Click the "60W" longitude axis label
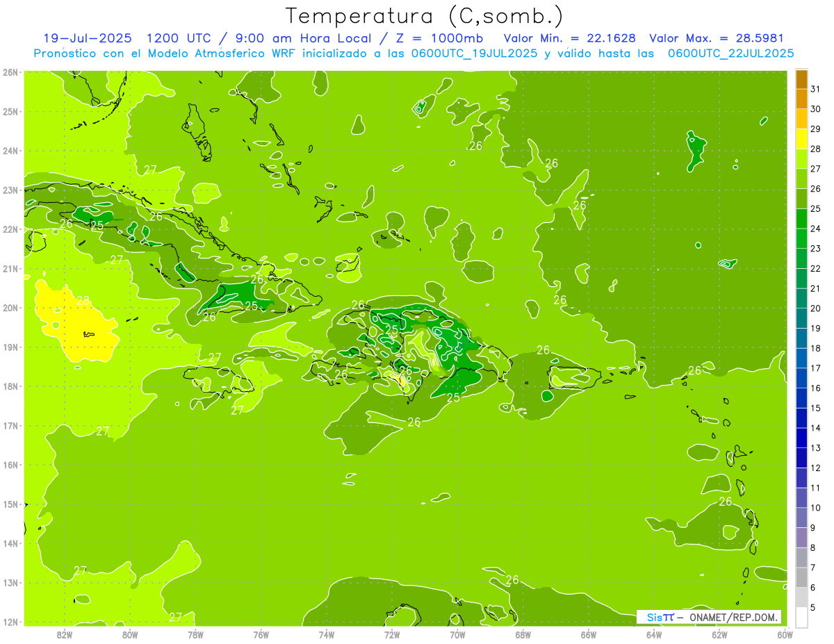The width and height of the screenshot is (834, 644). tap(785, 634)
